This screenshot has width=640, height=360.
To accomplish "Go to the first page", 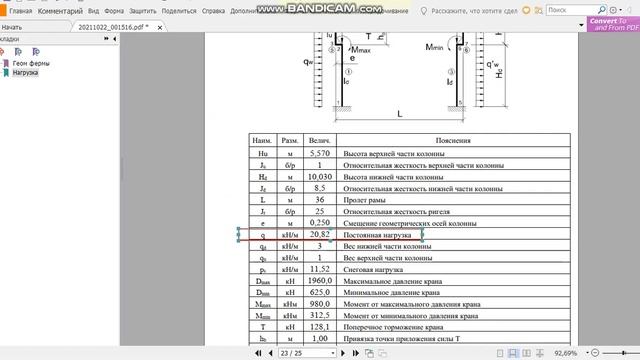I will (258, 353).
